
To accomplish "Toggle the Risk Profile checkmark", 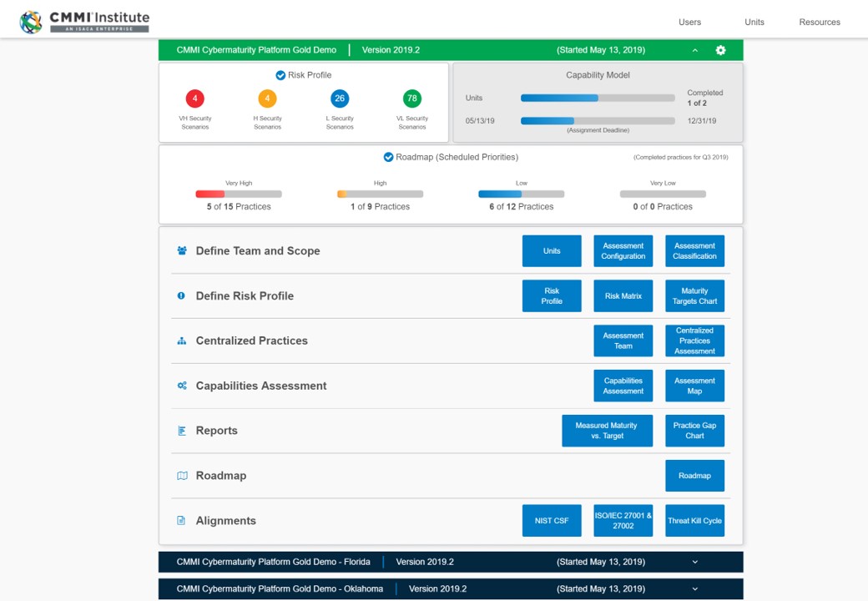I will (x=280, y=75).
